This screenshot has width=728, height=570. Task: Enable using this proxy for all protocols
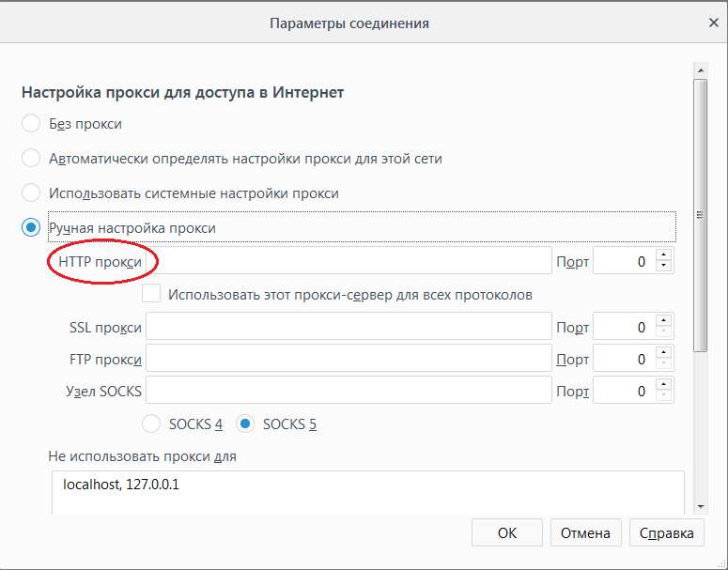(x=151, y=295)
